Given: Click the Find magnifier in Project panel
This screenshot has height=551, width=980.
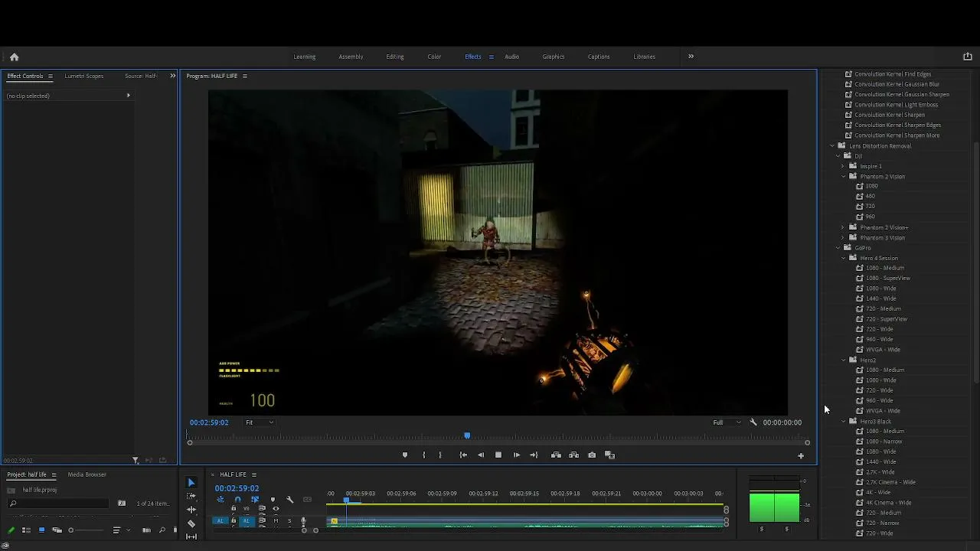Looking at the screenshot, I should [162, 530].
